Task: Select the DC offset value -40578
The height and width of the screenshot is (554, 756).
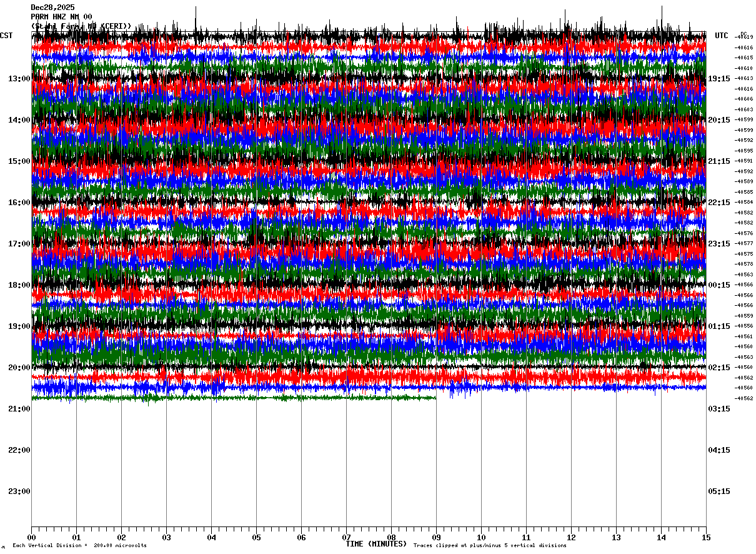Action: point(744,264)
